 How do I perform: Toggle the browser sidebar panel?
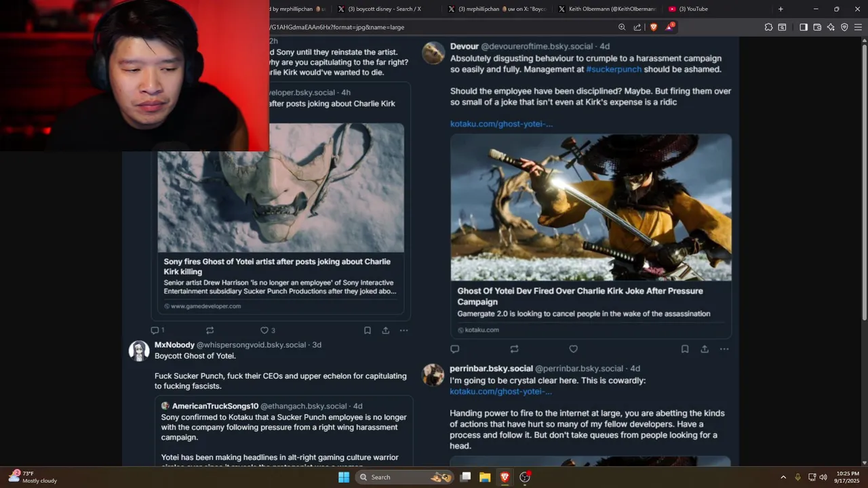pyautogui.click(x=804, y=27)
